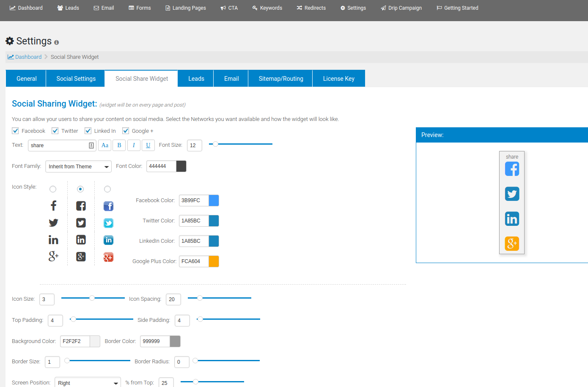Switch to the Social Settings tab

[76, 79]
